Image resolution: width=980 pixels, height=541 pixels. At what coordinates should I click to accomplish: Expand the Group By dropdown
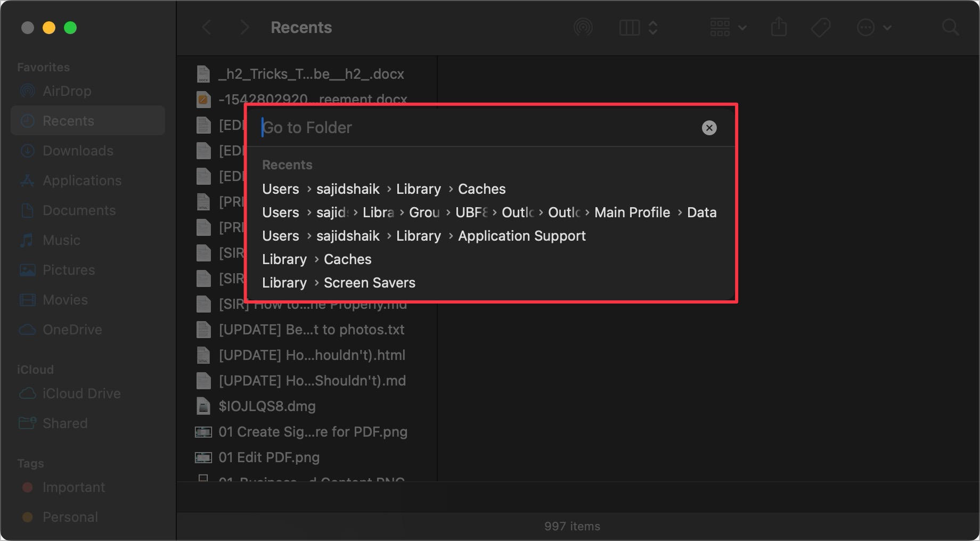coord(728,27)
